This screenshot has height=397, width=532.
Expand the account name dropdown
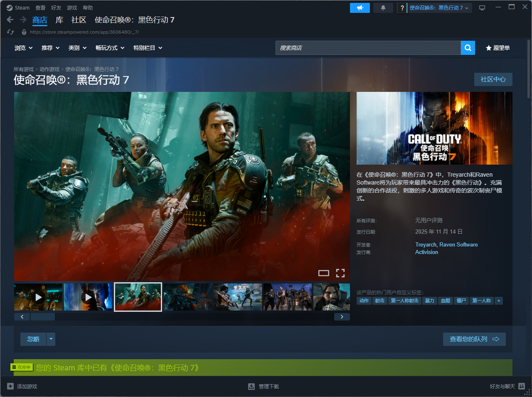439,8
